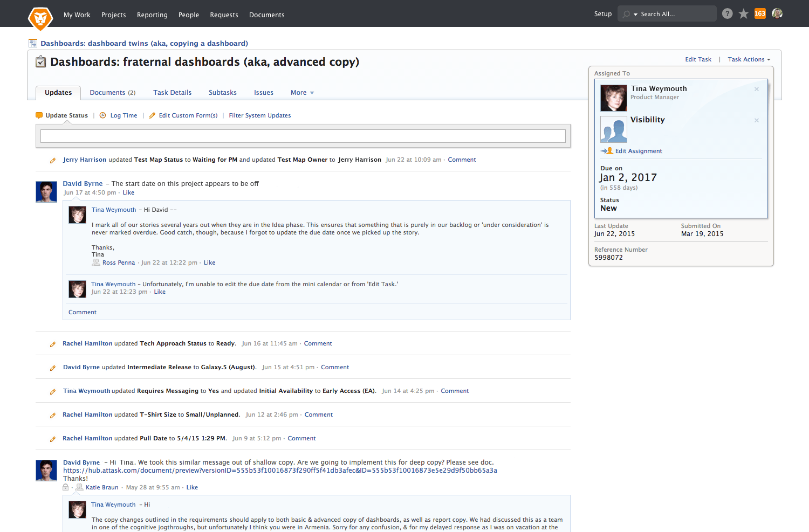The image size is (809, 532).
Task: Open the Reporting menu
Action: (x=152, y=15)
